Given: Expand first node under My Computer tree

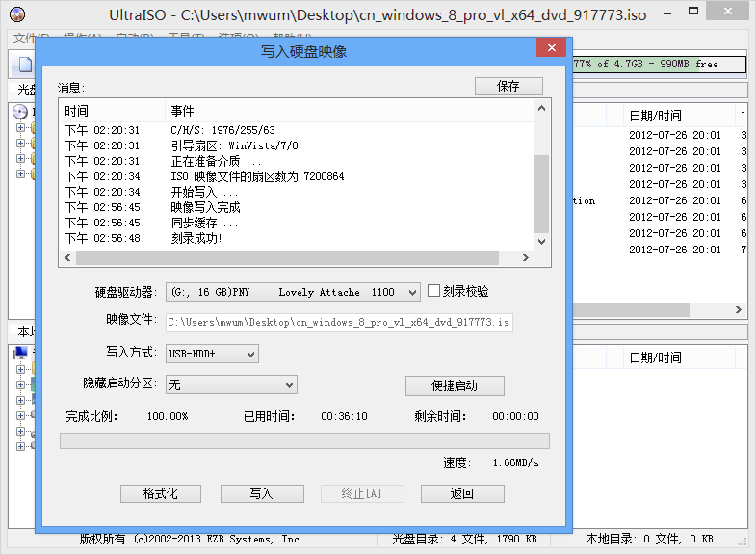Looking at the screenshot, I should (x=20, y=369).
